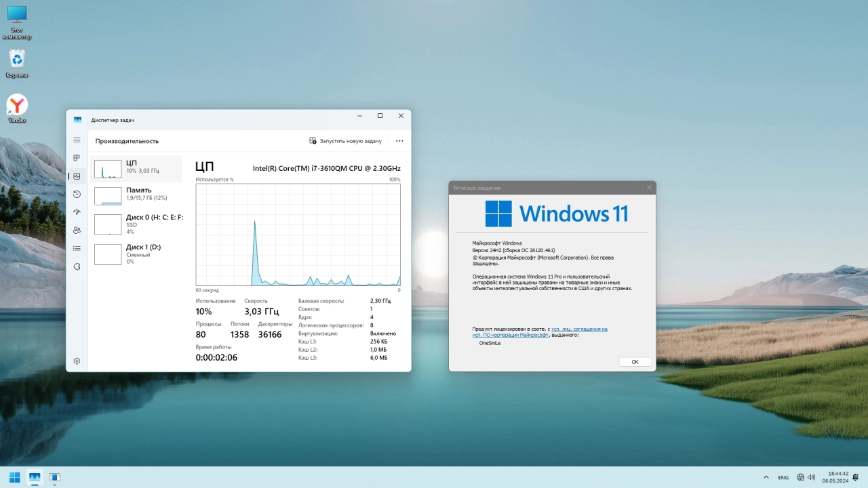Open the Windows Start button
Screen dimensions: 868x488
tap(14, 477)
